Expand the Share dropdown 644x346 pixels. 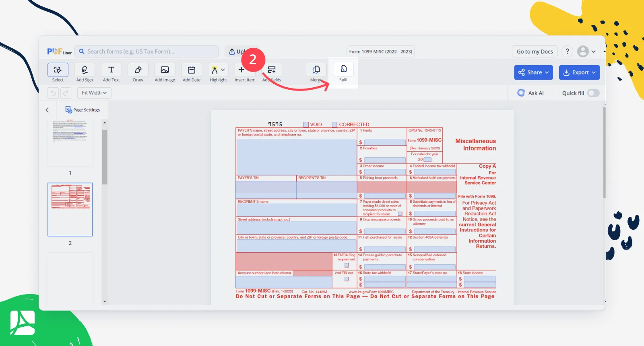pyautogui.click(x=533, y=72)
